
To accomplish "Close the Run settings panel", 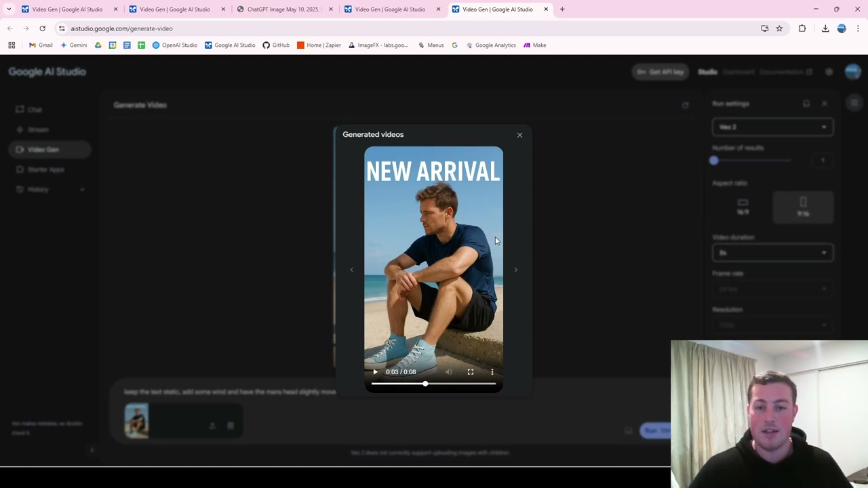I will pyautogui.click(x=824, y=104).
